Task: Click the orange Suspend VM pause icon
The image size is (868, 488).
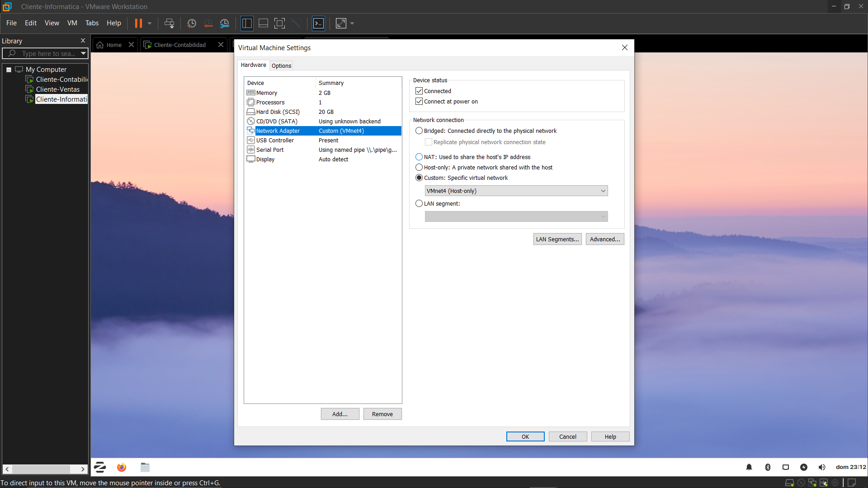Action: [138, 23]
